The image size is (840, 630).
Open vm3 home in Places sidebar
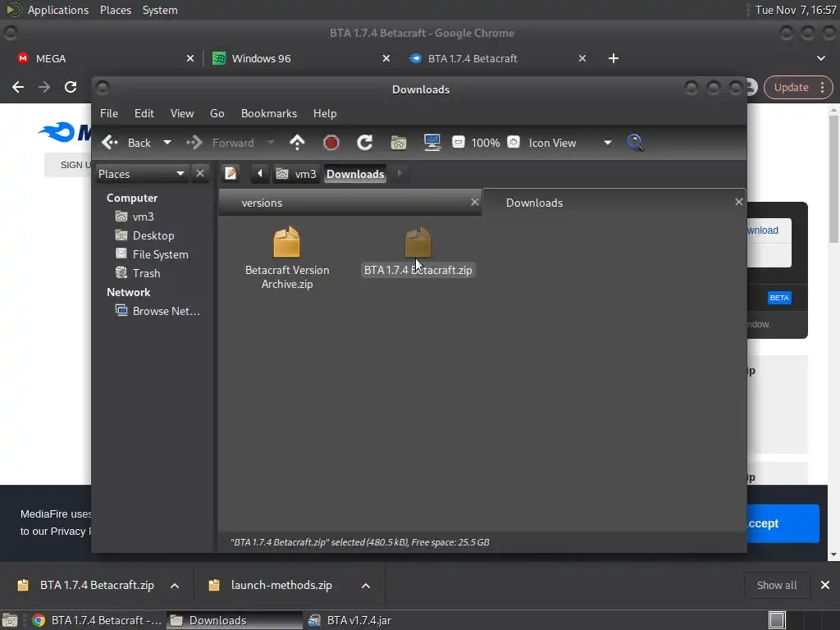143,217
